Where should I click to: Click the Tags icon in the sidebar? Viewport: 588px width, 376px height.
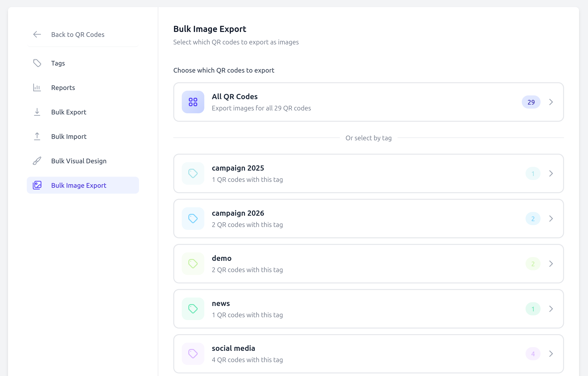tap(37, 63)
